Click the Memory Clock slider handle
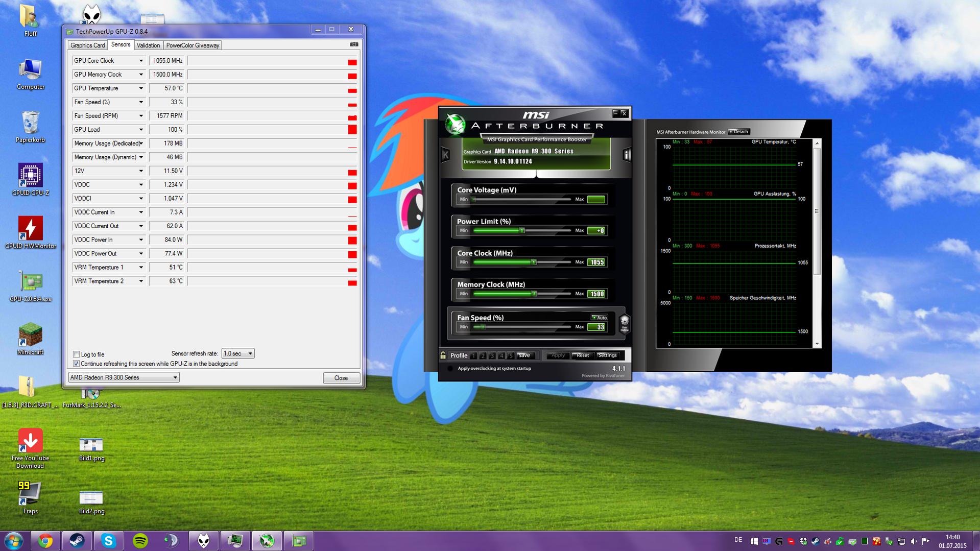 [534, 294]
